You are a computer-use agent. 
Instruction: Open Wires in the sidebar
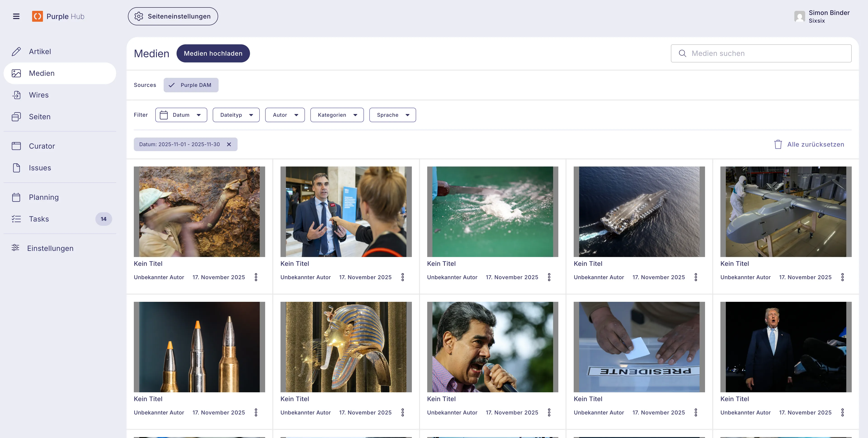60,95
